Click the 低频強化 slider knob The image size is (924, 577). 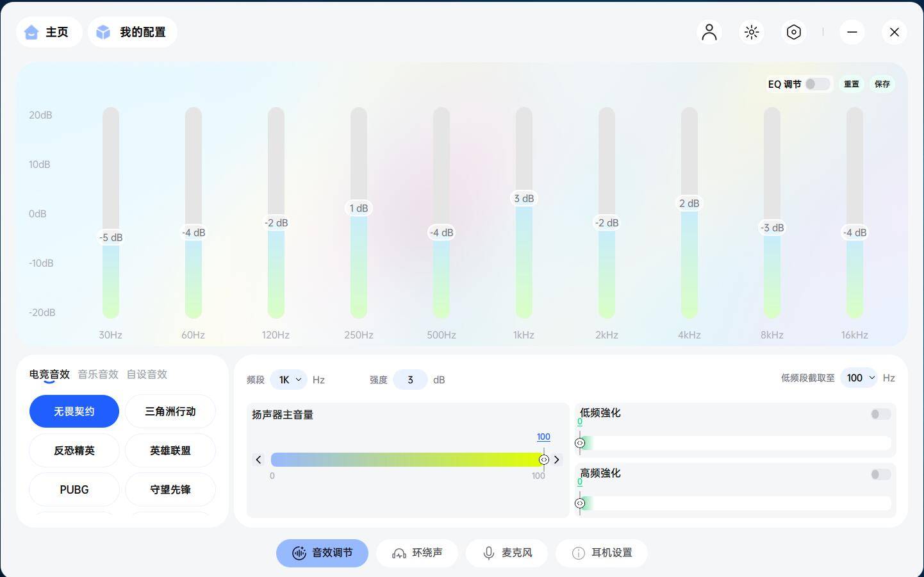(580, 443)
